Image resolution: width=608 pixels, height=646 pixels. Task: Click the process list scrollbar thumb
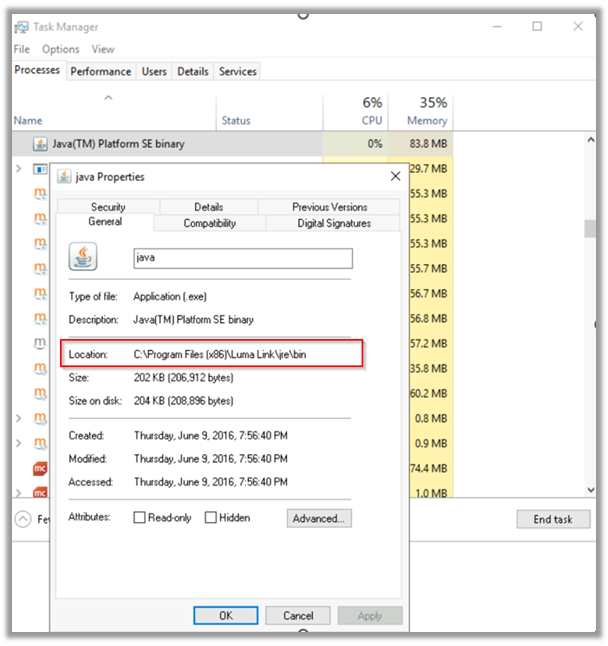tap(590, 229)
